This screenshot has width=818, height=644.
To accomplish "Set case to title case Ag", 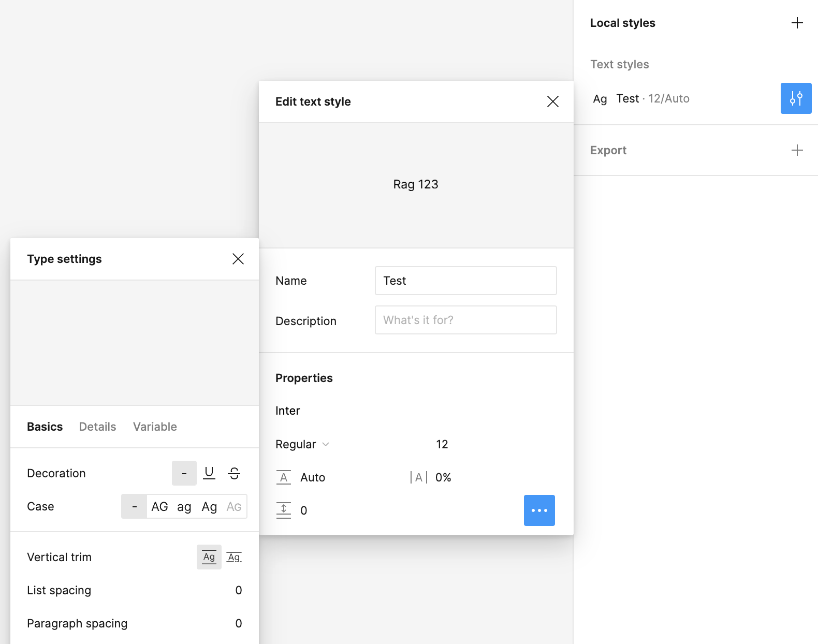I will coord(209,506).
